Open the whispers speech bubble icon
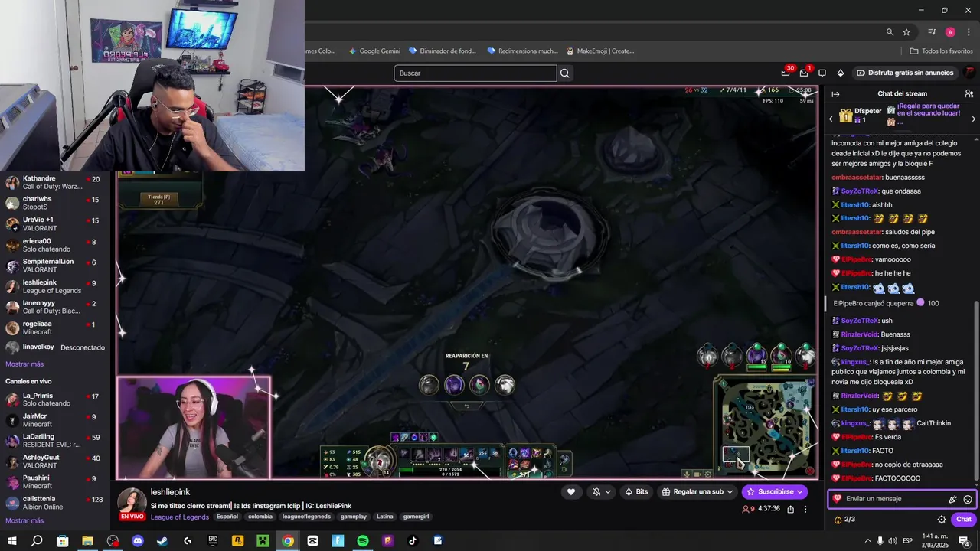 pyautogui.click(x=822, y=73)
